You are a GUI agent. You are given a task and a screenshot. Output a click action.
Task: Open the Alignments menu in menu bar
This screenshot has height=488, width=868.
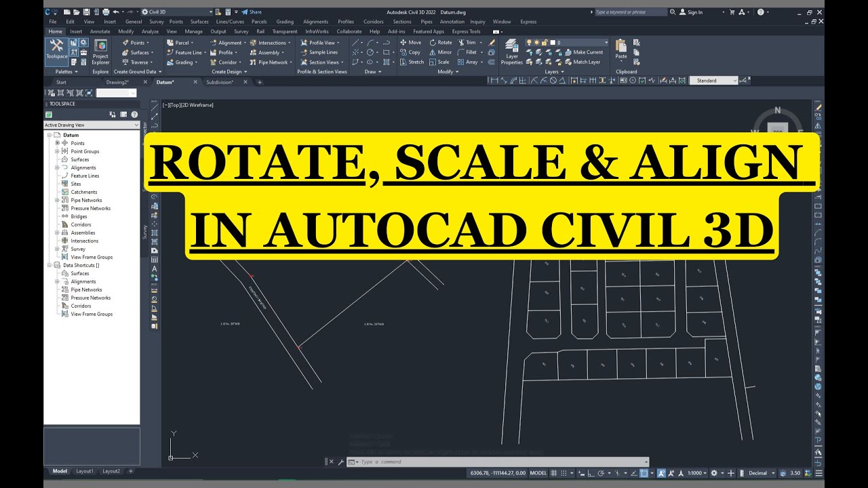click(315, 22)
